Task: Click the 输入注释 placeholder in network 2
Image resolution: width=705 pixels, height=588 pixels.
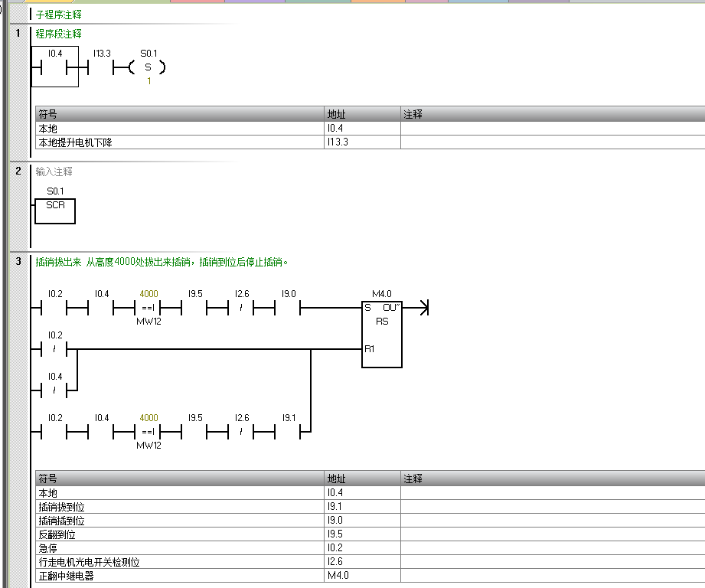Action: click(x=54, y=171)
